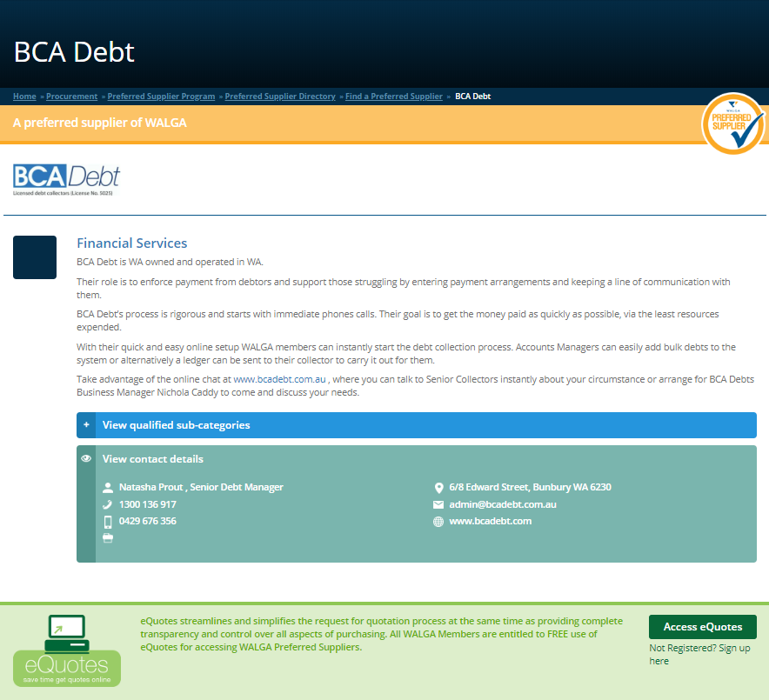Viewport: 769px width, 700px height.
Task: Click the dark blue Financial Services category square
Action: pyautogui.click(x=35, y=257)
